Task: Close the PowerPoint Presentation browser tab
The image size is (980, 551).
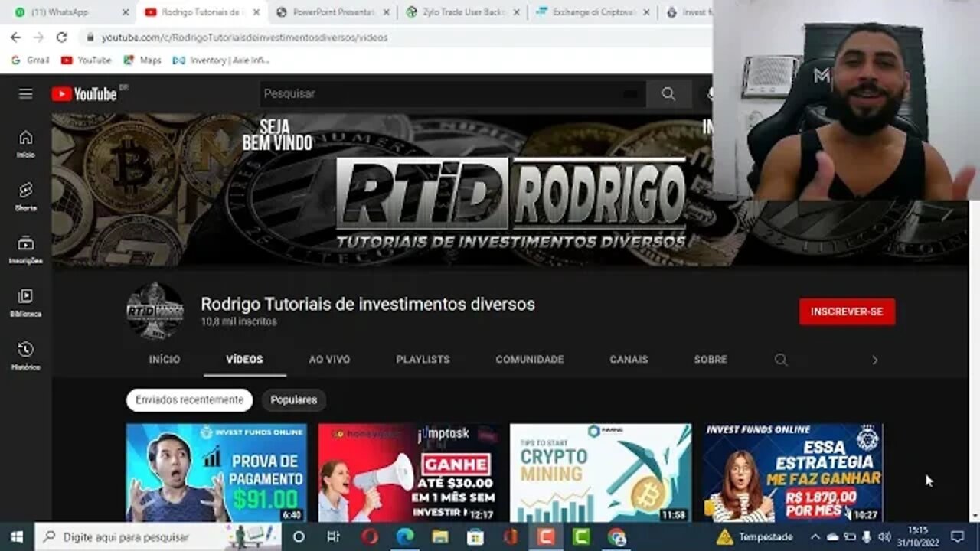Action: (x=386, y=12)
